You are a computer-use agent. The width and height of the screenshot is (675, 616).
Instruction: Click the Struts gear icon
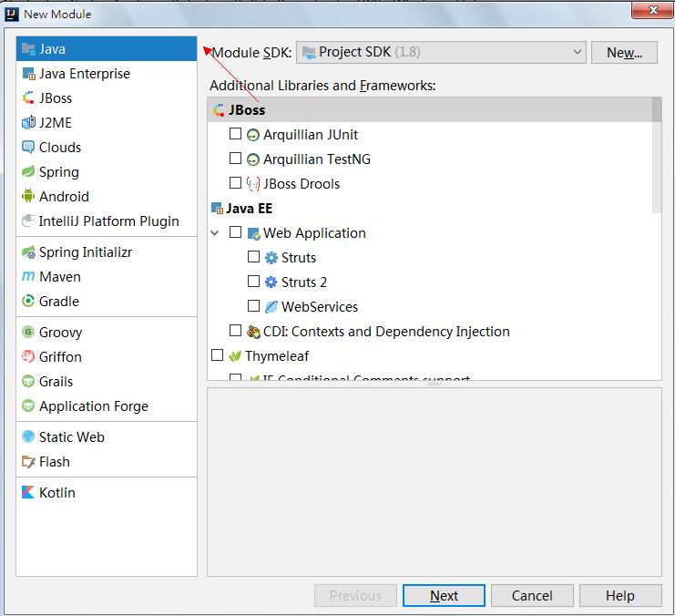coord(271,258)
